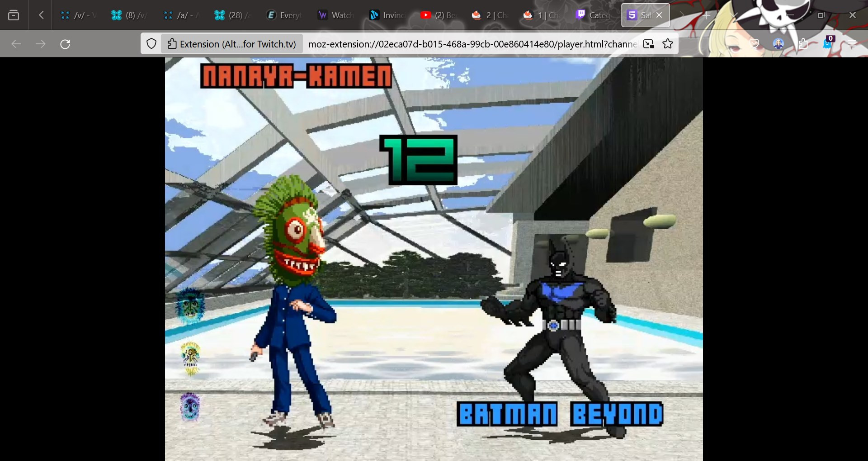Open a new tab with plus button
The height and width of the screenshot is (461, 868).
tap(707, 15)
